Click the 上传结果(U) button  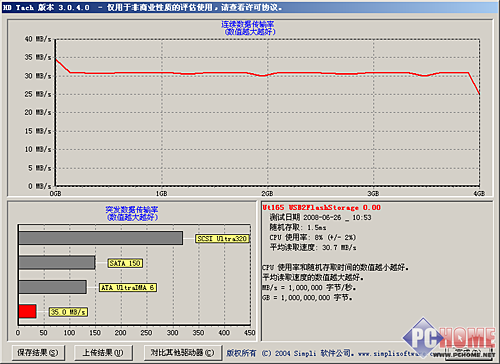(103, 352)
